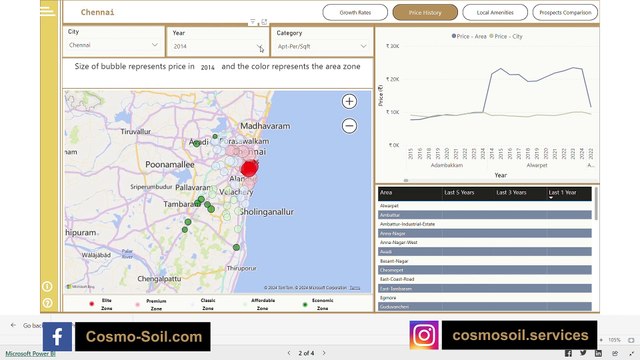Click green bubble near Avadi
This screenshot has width=640, height=360.
click(197, 144)
